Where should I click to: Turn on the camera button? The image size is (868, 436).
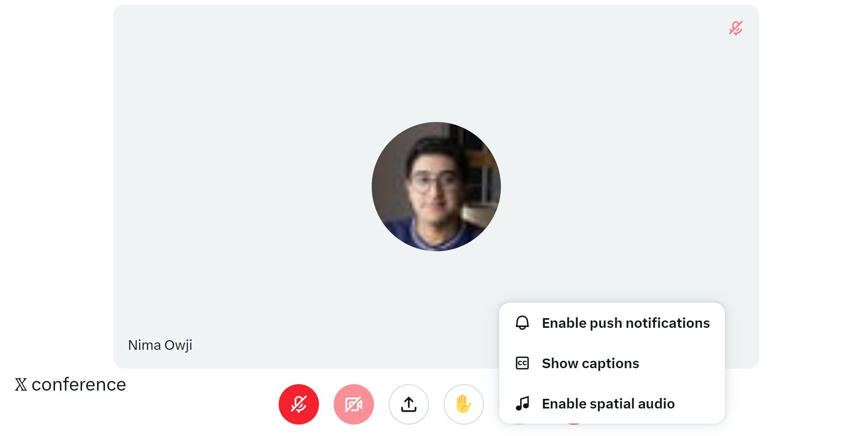pos(353,404)
